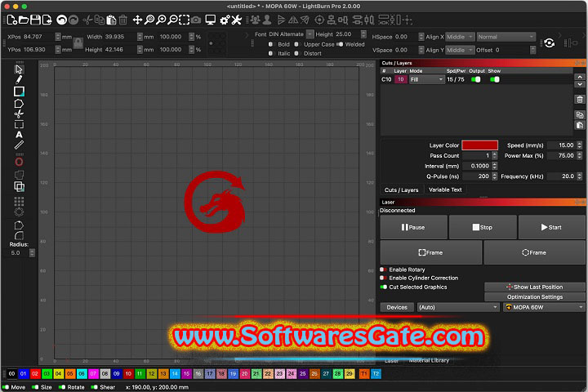Open Optimization Settings
The height and width of the screenshot is (392, 588).
tap(535, 296)
